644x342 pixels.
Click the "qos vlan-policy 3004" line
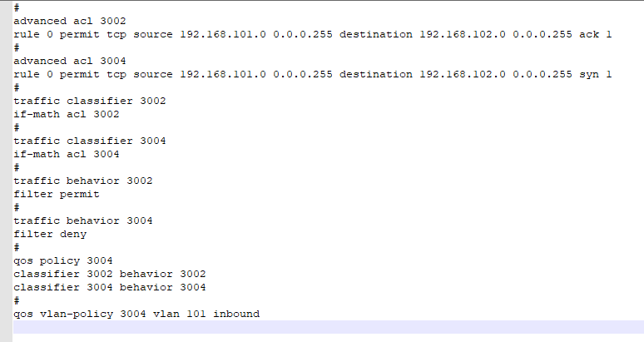coord(75,314)
